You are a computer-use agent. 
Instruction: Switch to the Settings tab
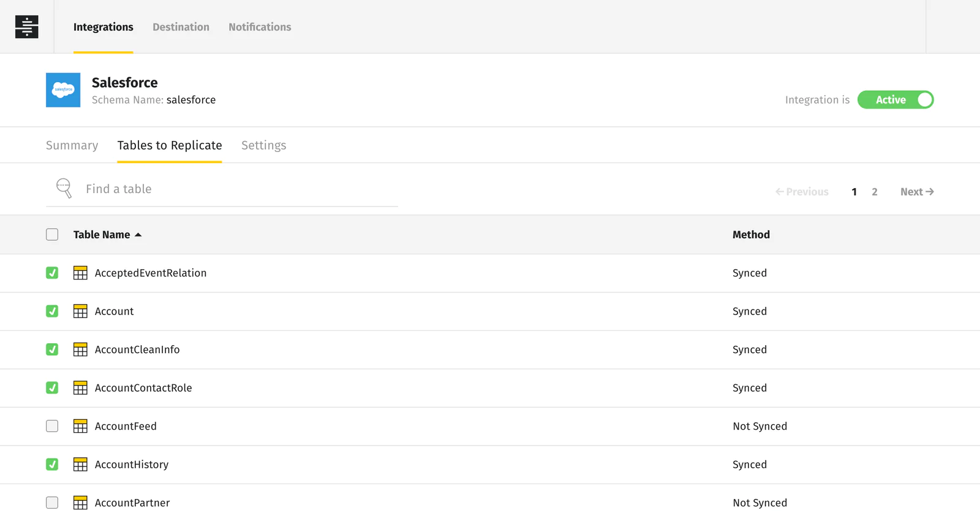263,145
